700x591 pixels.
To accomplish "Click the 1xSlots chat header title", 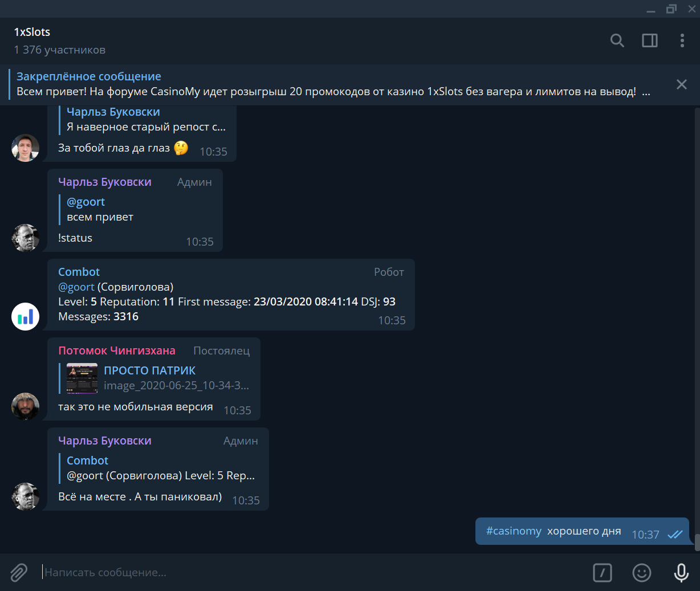I will [32, 32].
